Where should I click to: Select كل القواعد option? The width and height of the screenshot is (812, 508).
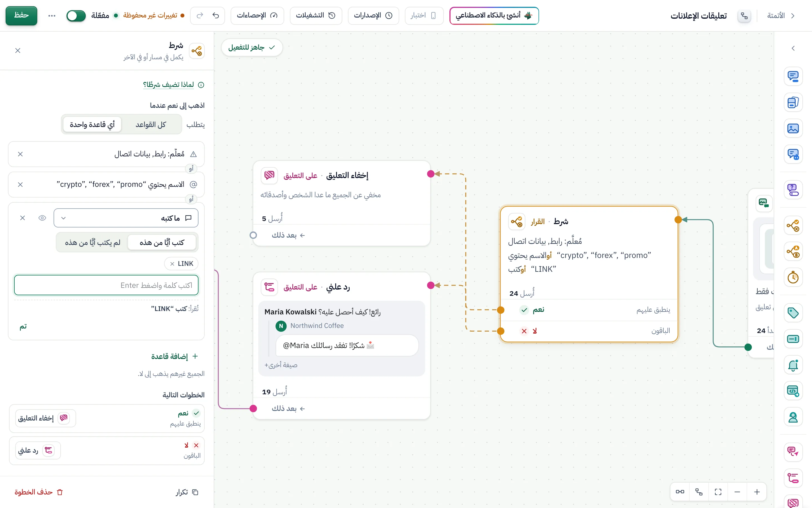click(x=151, y=125)
